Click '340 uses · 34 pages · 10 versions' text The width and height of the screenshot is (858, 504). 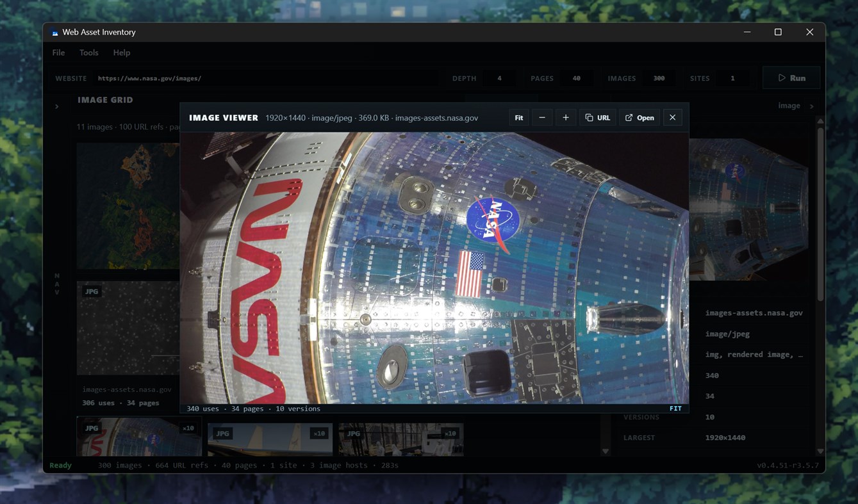253,409
